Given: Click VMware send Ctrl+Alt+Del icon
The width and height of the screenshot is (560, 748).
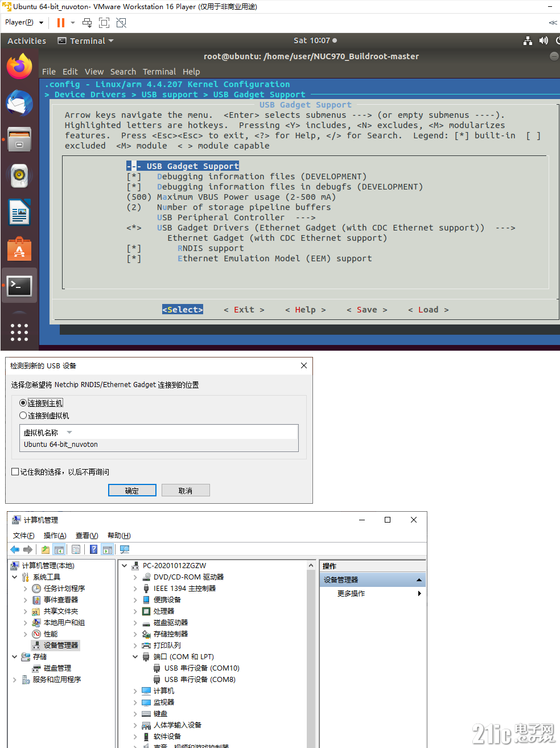Looking at the screenshot, I should 87,23.
